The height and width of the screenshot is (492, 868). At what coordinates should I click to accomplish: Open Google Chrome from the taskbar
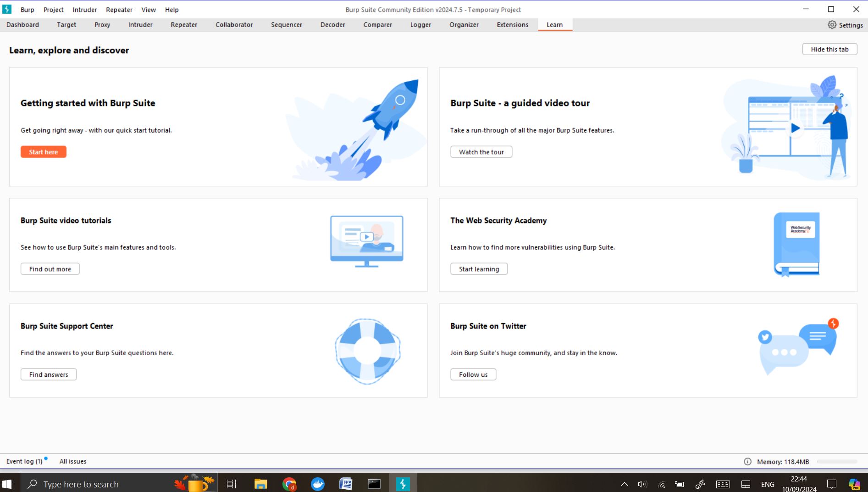[289, 484]
